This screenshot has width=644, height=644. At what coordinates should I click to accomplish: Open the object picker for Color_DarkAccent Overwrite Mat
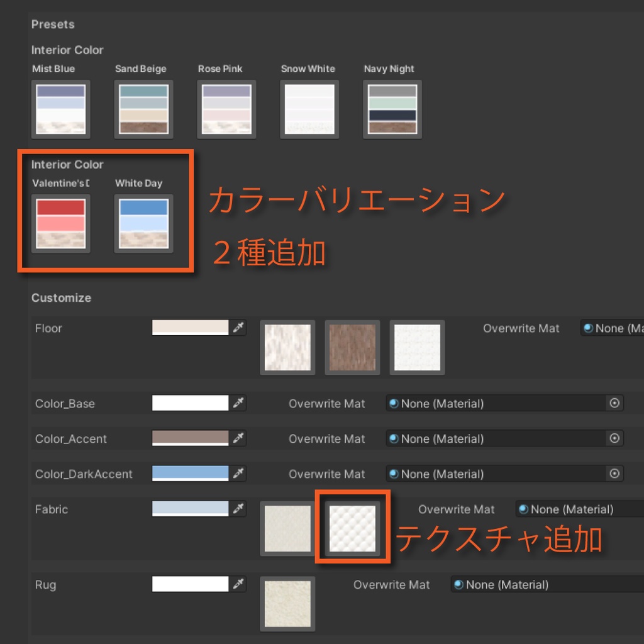point(614,474)
